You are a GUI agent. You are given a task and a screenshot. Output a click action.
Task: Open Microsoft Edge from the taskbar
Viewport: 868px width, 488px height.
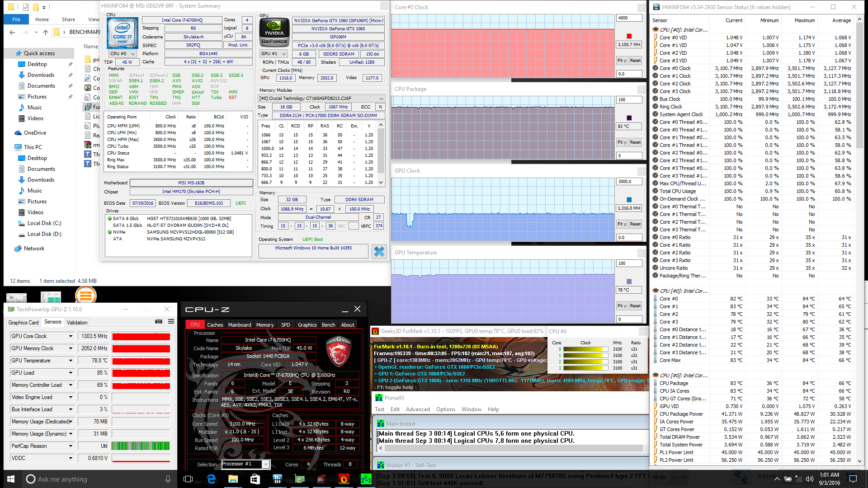[211, 479]
